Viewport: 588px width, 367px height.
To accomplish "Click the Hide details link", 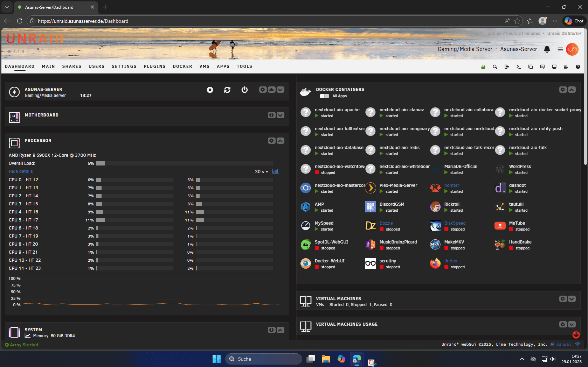I will tap(21, 171).
